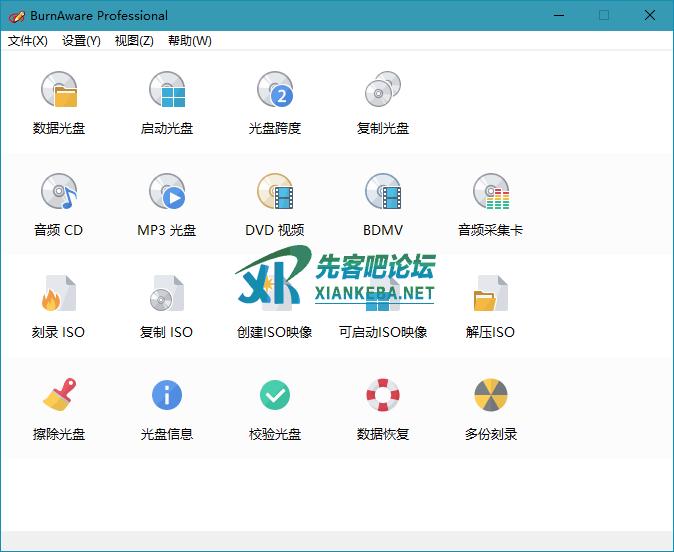Screen dimensions: 674x552
Task: Launch the 多份刻录 multiburn tool
Action: [x=491, y=397]
